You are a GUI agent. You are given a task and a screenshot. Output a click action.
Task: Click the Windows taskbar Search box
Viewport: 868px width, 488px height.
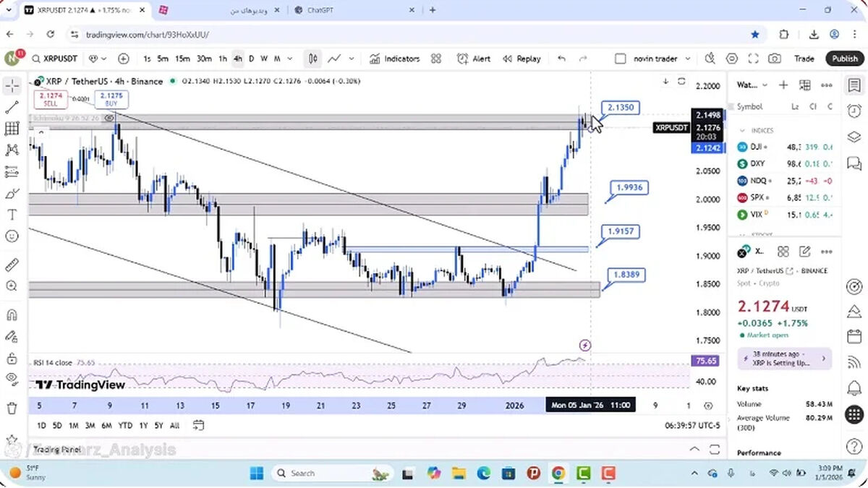[333, 474]
